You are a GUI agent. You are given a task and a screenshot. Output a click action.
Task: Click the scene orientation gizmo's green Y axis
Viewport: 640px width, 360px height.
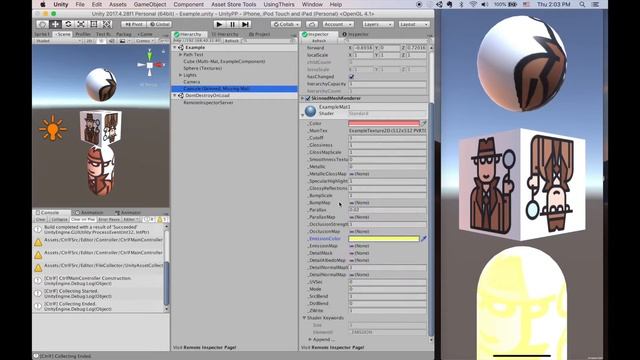(x=149, y=55)
